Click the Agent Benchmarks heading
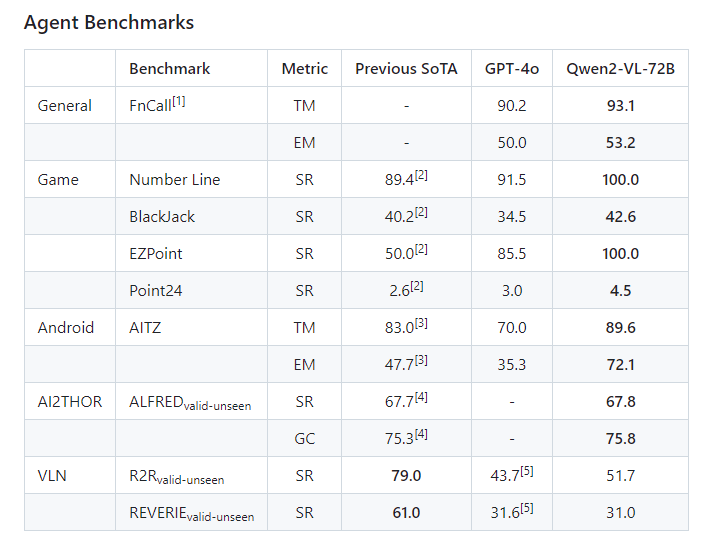The image size is (716, 543). coord(109,22)
